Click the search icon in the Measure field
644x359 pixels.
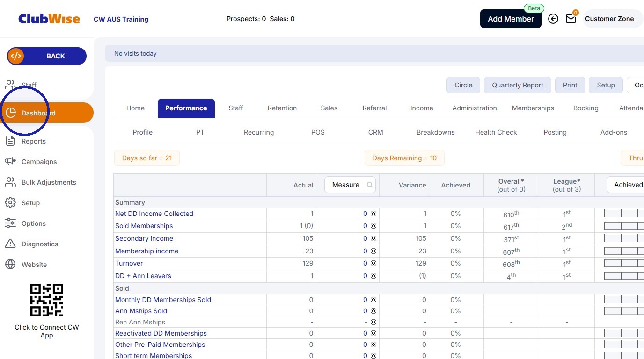[x=370, y=185]
